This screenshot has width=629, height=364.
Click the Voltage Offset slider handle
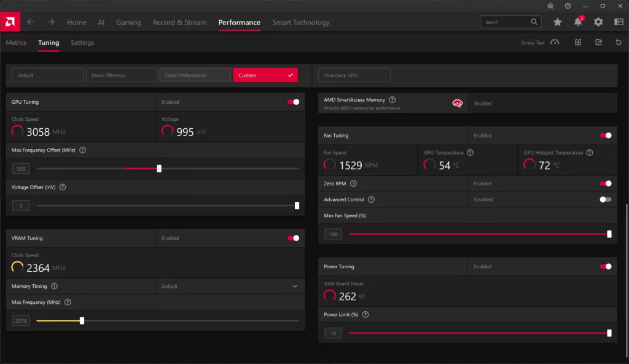coord(297,206)
